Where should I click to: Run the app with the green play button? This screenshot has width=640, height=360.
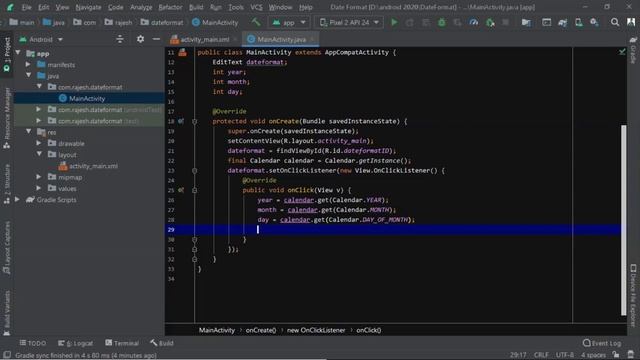[x=394, y=22]
